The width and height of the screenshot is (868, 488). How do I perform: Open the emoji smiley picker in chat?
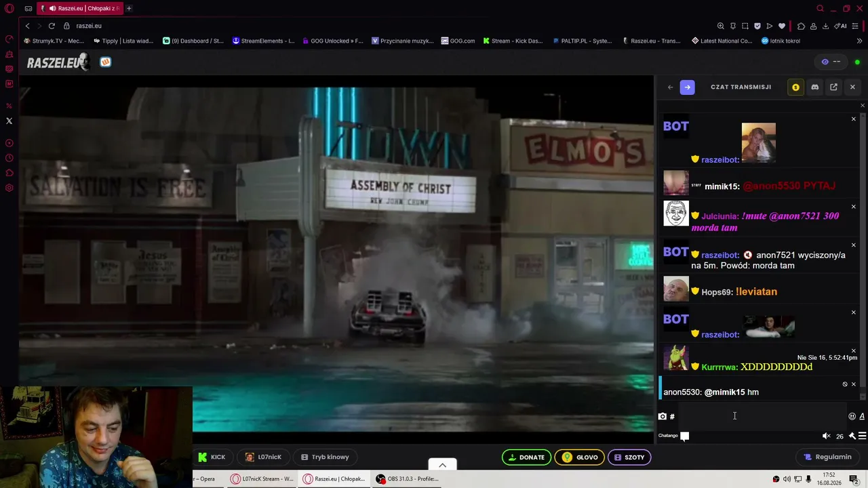(x=852, y=416)
